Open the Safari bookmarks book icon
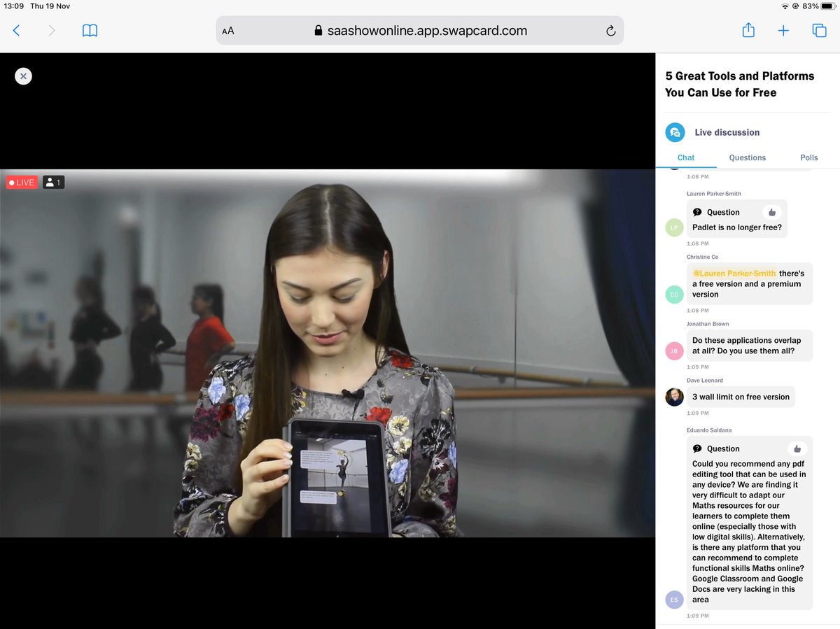Image resolution: width=840 pixels, height=629 pixels. (x=90, y=31)
